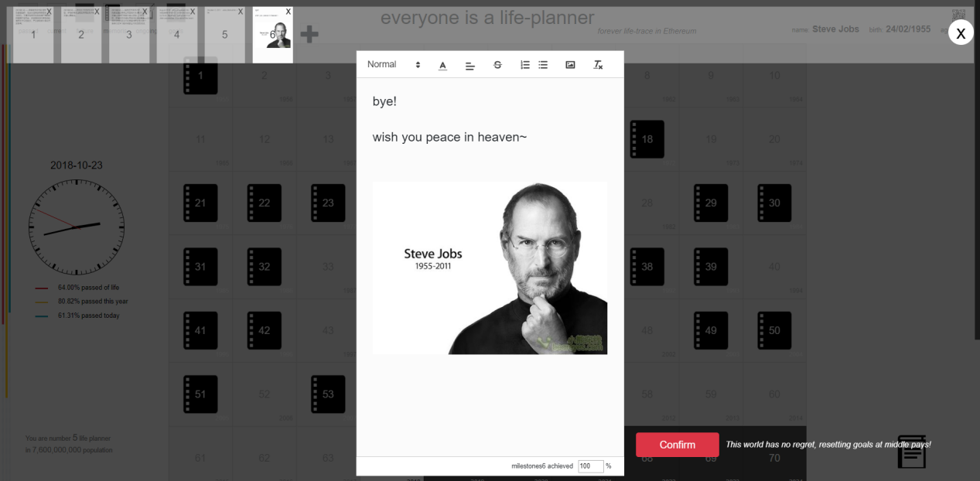
Task: Click '64.00% passed of life' legend
Action: [88, 288]
